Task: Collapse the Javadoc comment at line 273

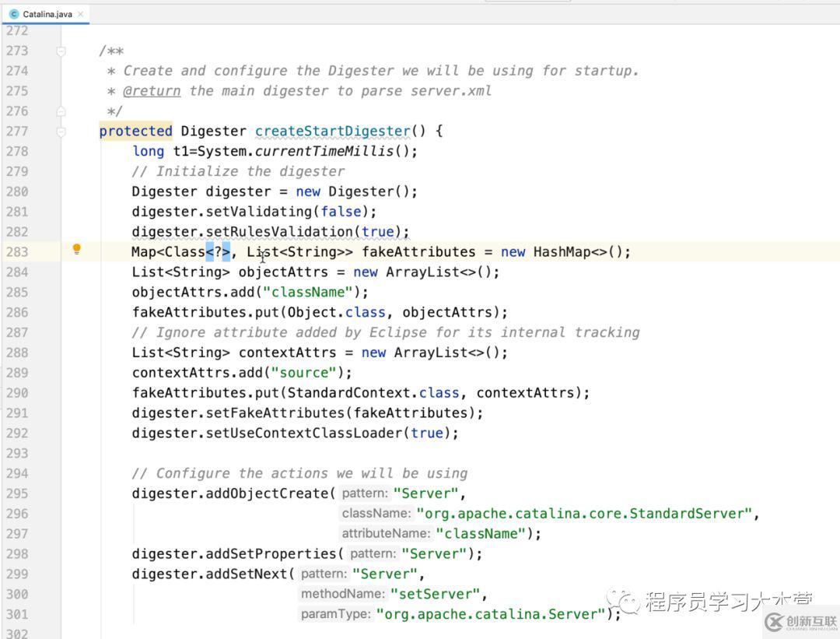Action: [61, 51]
